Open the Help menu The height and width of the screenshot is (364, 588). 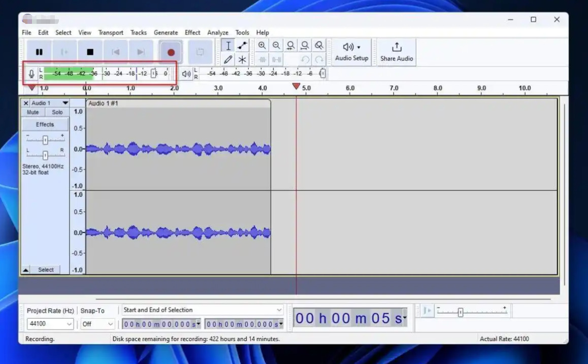pyautogui.click(x=263, y=32)
